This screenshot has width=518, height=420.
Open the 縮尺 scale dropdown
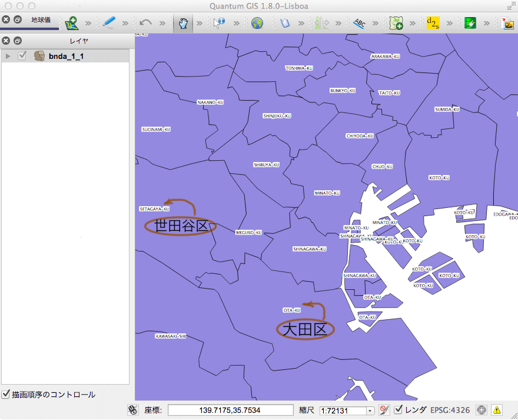click(370, 411)
